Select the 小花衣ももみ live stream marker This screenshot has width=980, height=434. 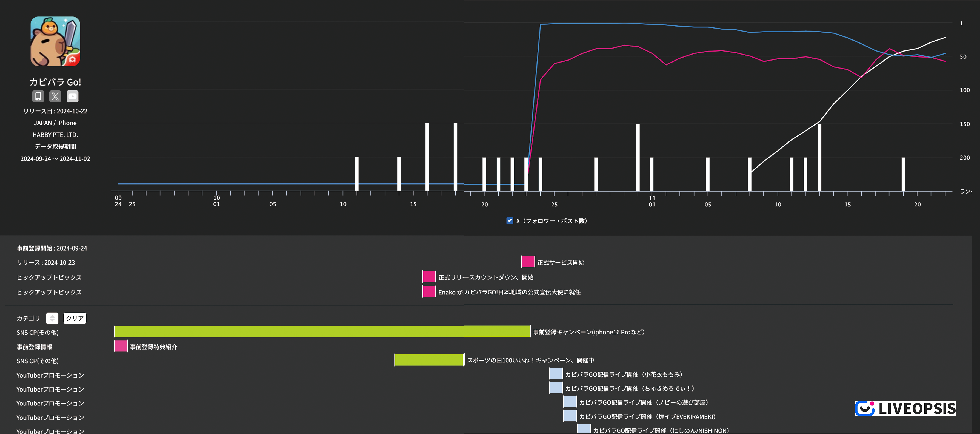(x=556, y=374)
